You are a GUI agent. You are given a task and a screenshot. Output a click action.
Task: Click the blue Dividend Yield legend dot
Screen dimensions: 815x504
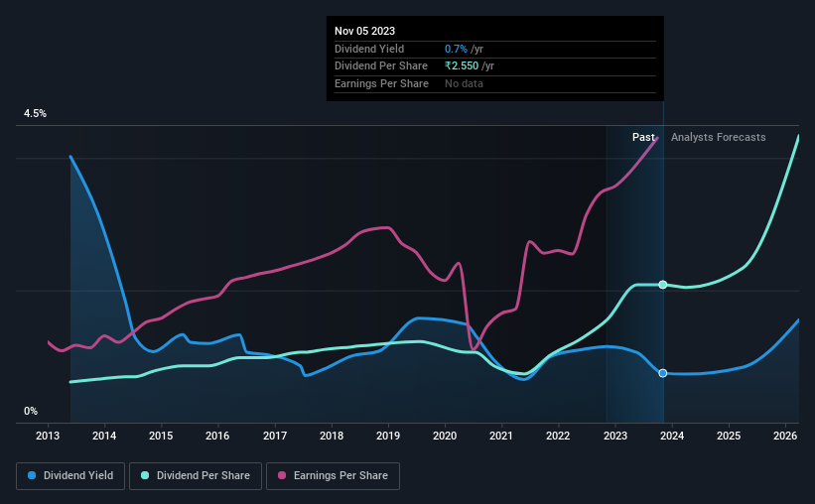[x=32, y=475]
